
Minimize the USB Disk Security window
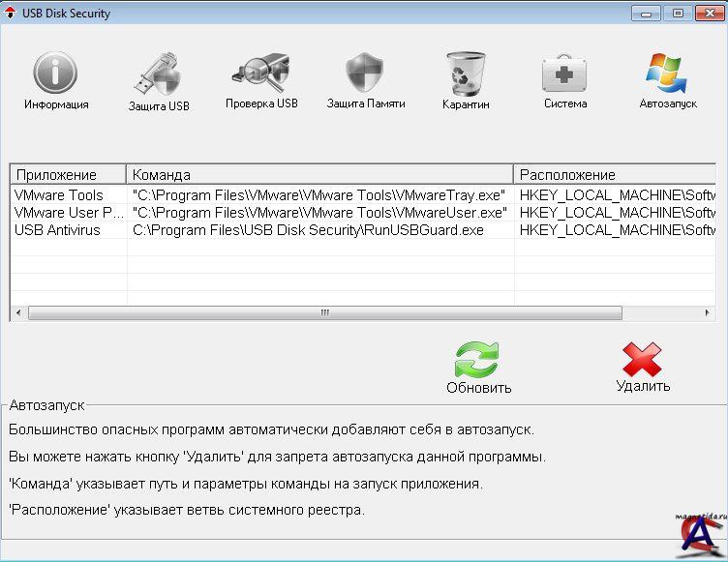click(x=646, y=14)
